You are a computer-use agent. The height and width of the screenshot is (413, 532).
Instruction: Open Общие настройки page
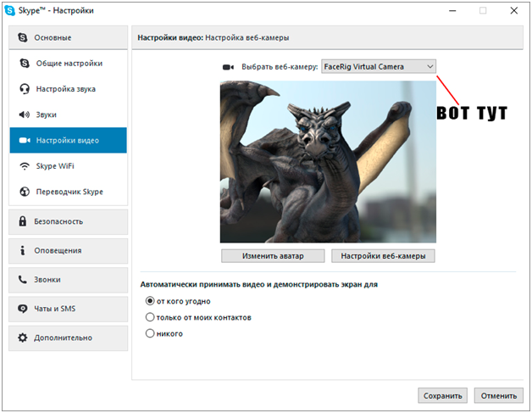(69, 63)
